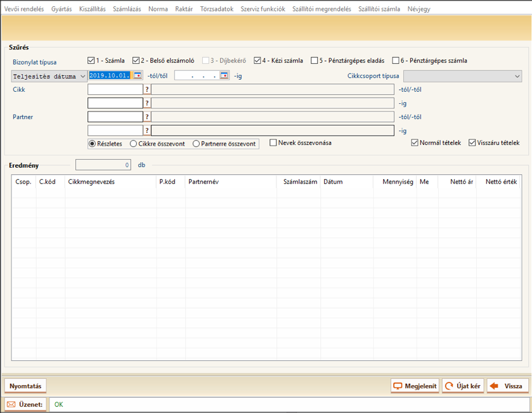
Task: Click the Cikk -ig code input field
Action: coord(115,103)
